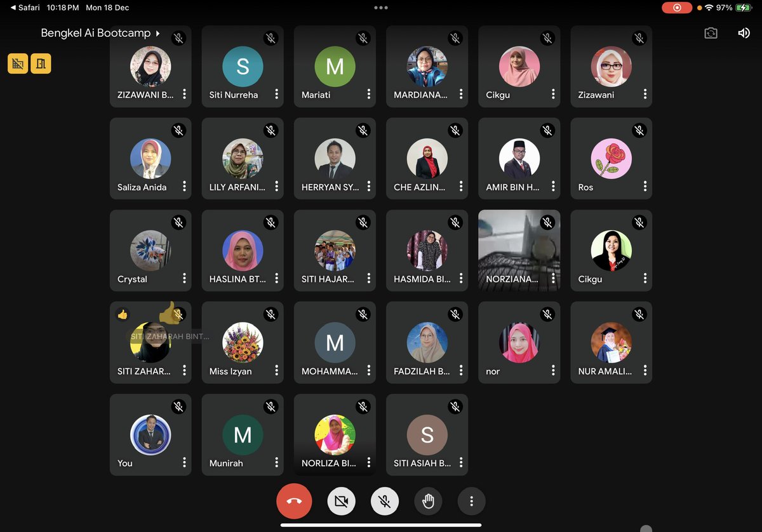Tap battery indicator in status bar
Image resolution: width=762 pixels, height=532 pixels.
click(744, 8)
